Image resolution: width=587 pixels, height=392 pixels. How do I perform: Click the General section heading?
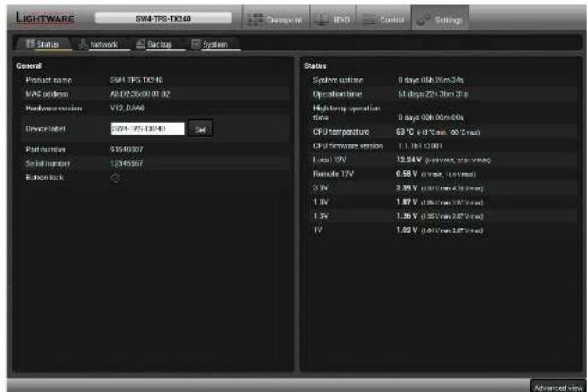coord(30,65)
